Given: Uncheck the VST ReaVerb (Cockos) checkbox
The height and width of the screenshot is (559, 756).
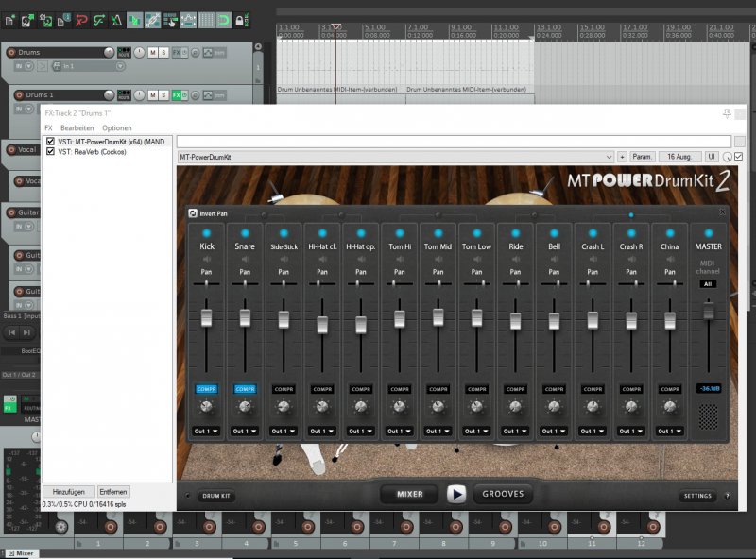Looking at the screenshot, I should point(50,152).
